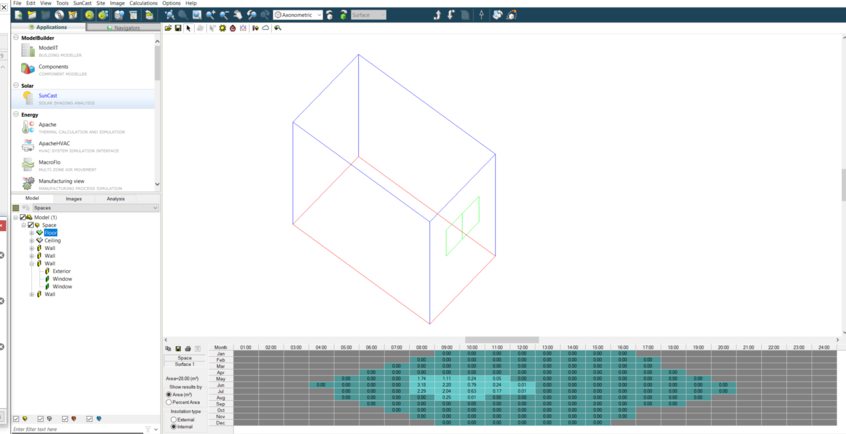This screenshot has width=846, height=434.
Task: Open the MacroFlo air movement application
Action: pos(49,162)
